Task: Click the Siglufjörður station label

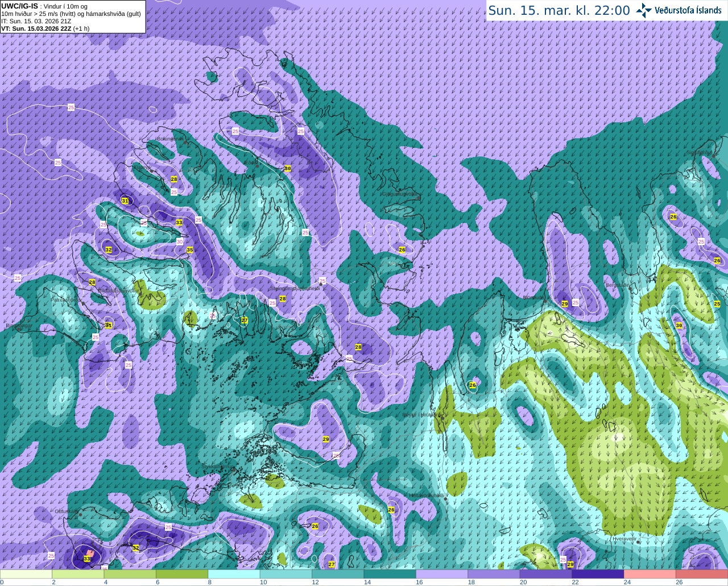Action: tap(699, 152)
